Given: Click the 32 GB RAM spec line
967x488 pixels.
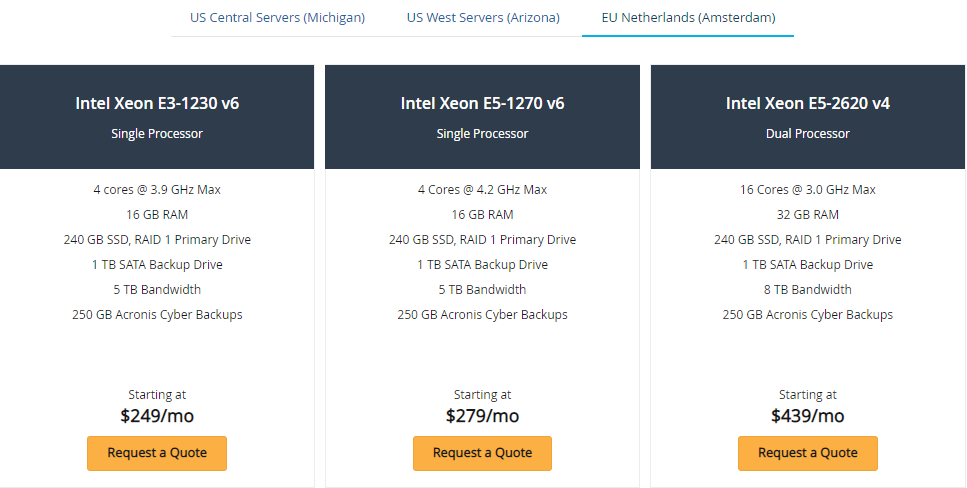Looking at the screenshot, I should [807, 215].
